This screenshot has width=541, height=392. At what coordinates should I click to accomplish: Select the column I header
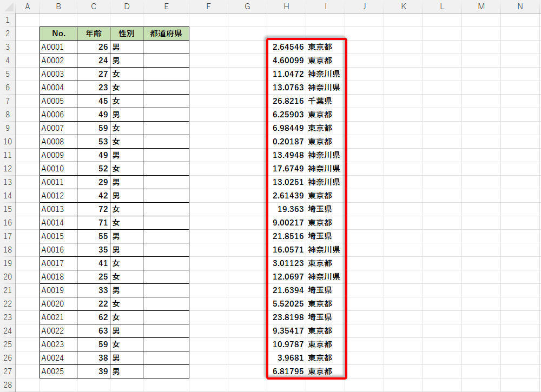(325, 6)
